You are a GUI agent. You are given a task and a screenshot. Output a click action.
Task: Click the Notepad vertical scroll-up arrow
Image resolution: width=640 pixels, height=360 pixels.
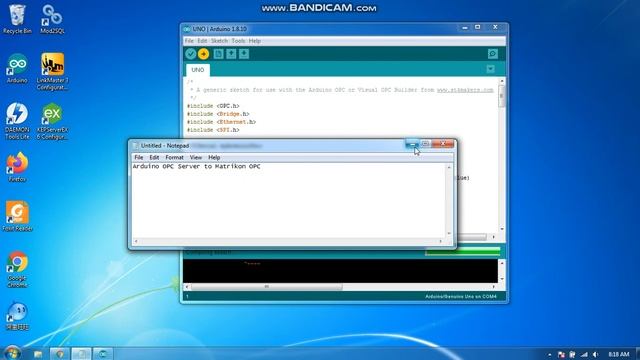click(x=449, y=167)
